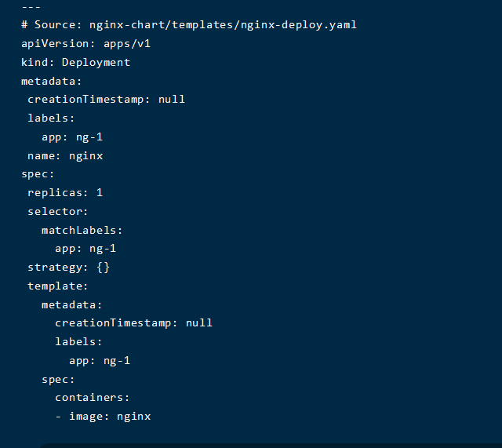Click the replicas: 1 line

click(x=65, y=192)
